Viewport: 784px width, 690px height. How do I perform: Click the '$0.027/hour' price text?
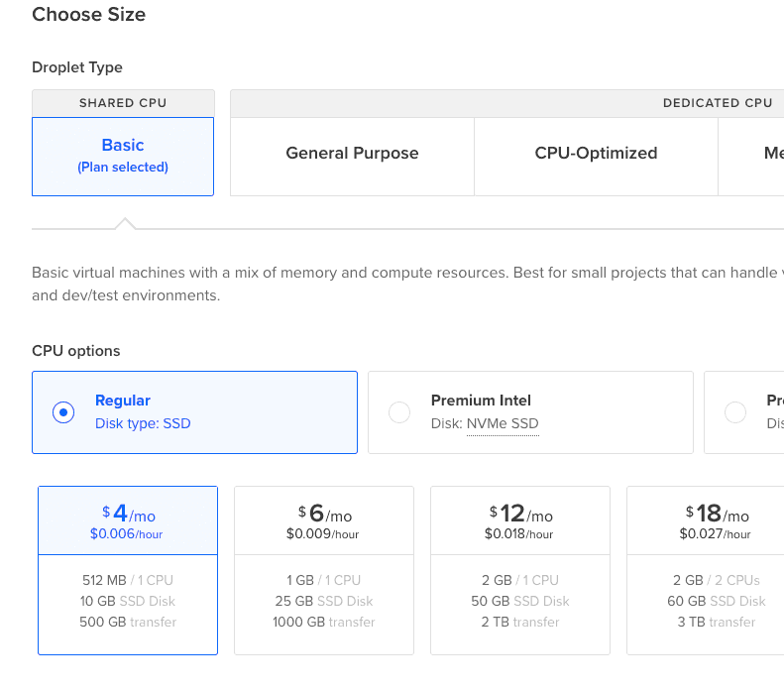click(715, 534)
